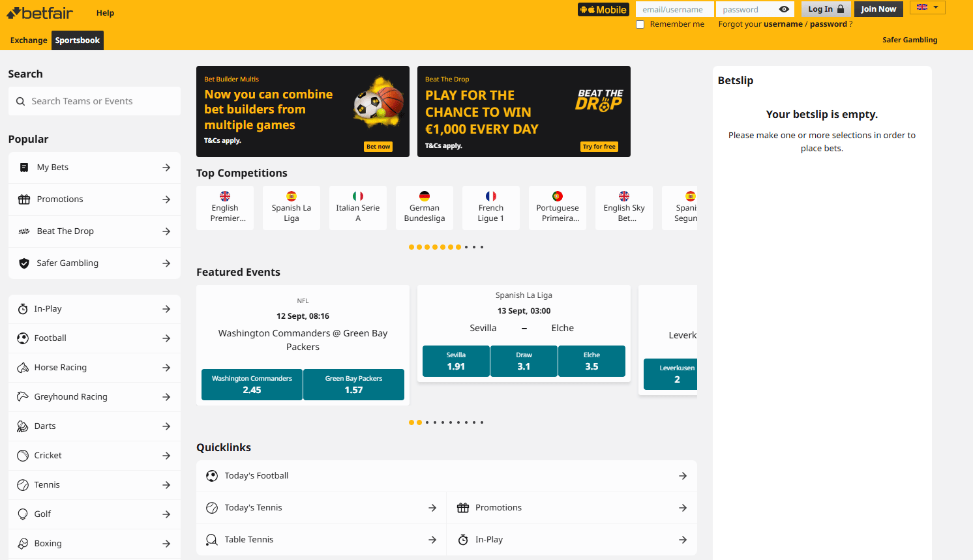
Task: Expand Today's Football arrow in Quicklinks
Action: (x=682, y=476)
